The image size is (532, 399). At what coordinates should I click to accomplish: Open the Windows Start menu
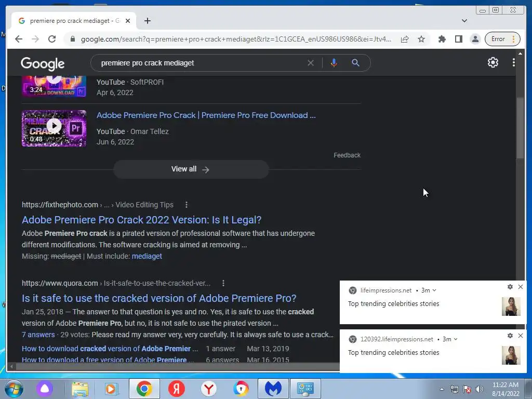14,389
